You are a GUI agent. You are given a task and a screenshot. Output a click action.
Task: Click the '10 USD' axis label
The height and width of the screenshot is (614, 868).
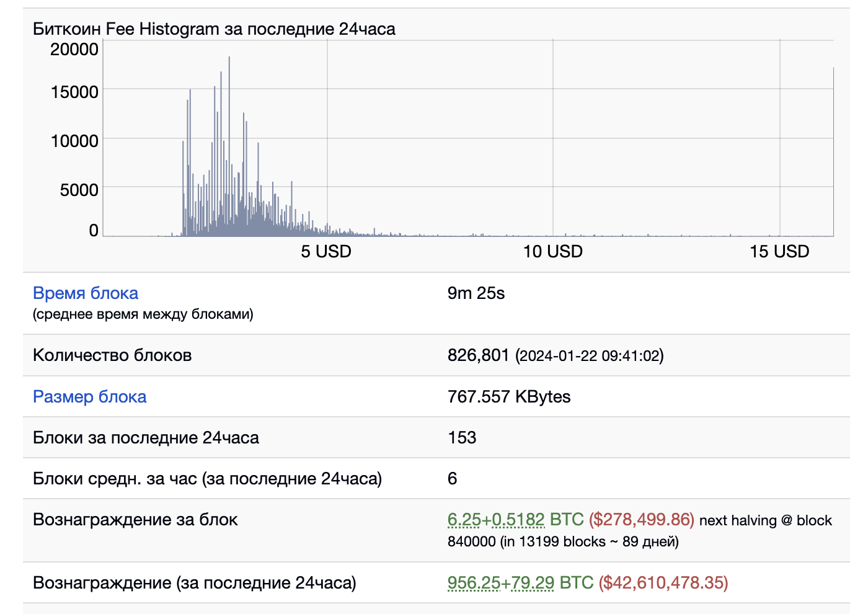pos(553,252)
